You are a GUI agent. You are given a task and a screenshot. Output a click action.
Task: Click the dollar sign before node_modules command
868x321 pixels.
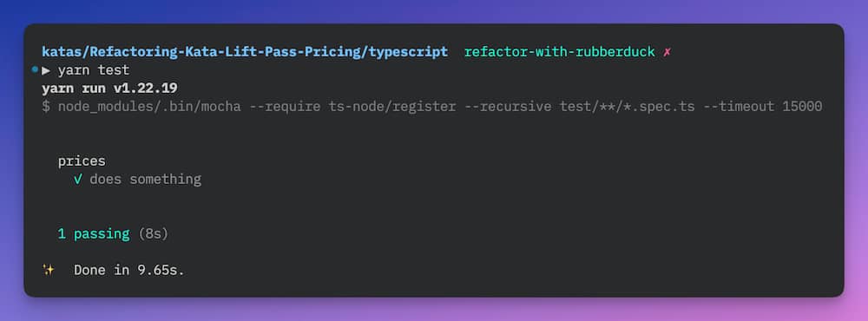pos(46,107)
